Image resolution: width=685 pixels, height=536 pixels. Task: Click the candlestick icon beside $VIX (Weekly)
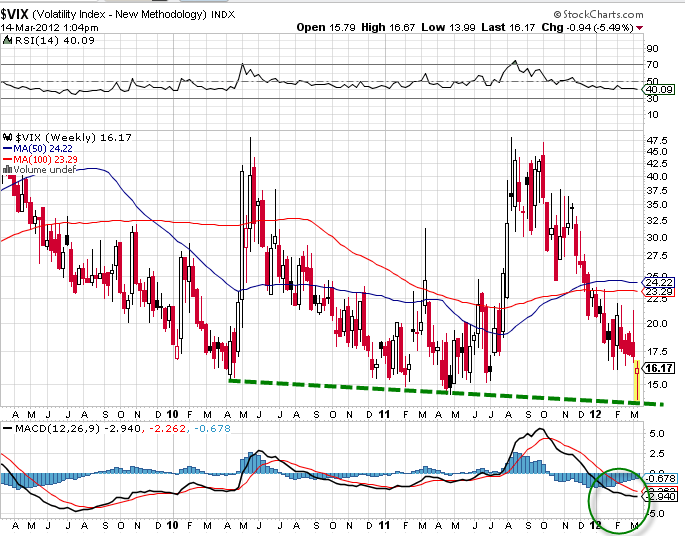point(6,134)
